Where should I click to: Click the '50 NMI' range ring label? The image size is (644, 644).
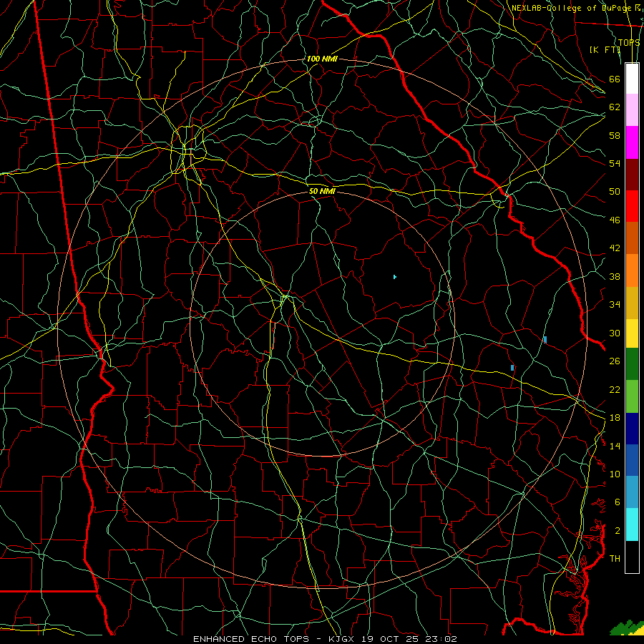pos(322,191)
